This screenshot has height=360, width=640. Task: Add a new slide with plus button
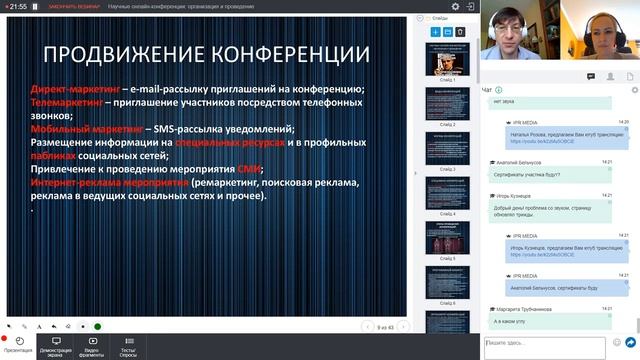coord(436,32)
